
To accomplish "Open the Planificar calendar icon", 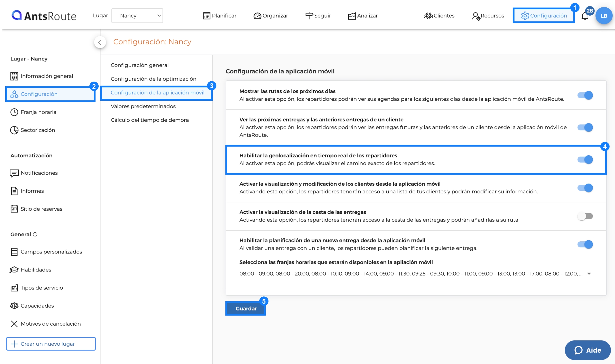I will point(207,16).
